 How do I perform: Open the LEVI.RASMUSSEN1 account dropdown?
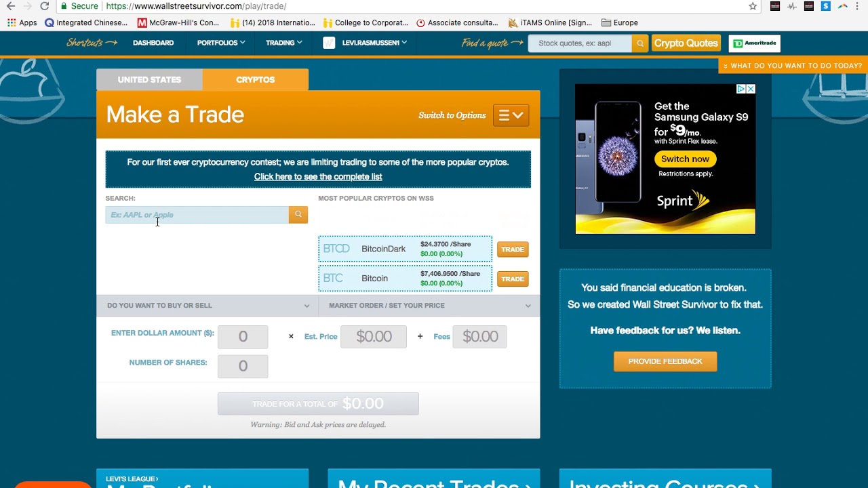pyautogui.click(x=374, y=43)
